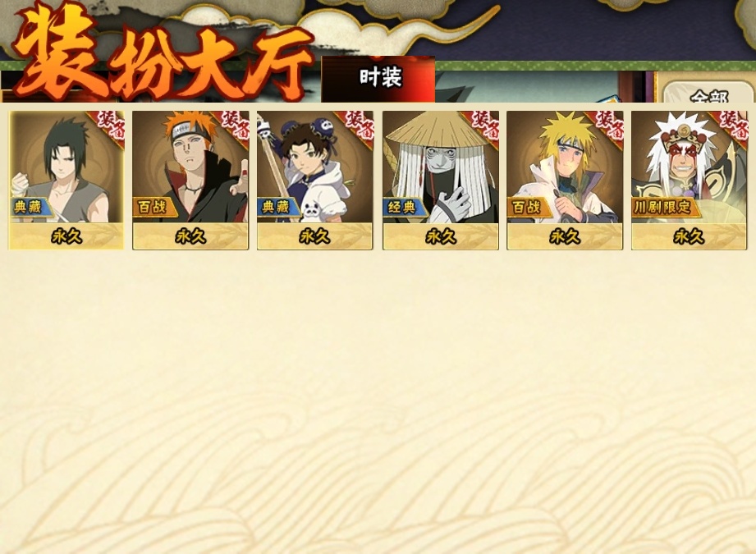Screen dimensions: 756x554
Task: Select the straw-hat Kakuzu 经典 costume card
Action: click(x=441, y=181)
